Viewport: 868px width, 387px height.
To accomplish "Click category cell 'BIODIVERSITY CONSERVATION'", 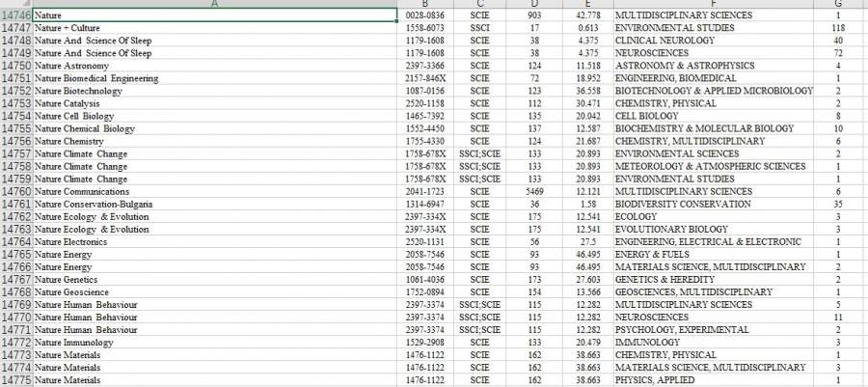I will (714, 205).
